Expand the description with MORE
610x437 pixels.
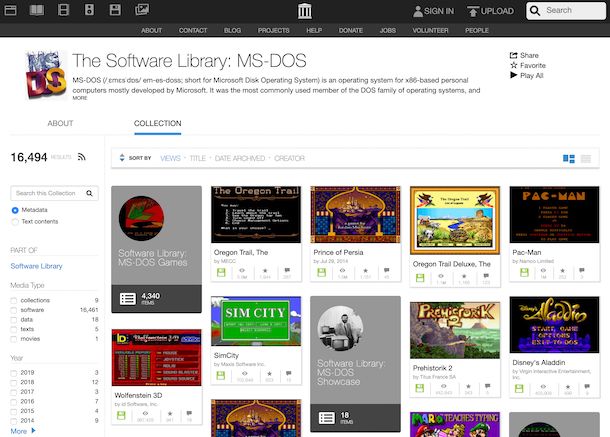click(x=80, y=98)
